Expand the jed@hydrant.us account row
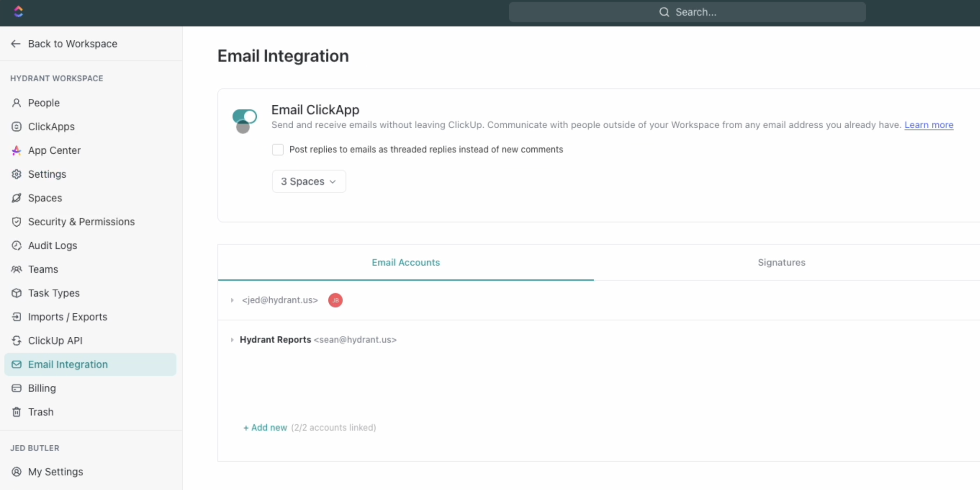 click(232, 300)
